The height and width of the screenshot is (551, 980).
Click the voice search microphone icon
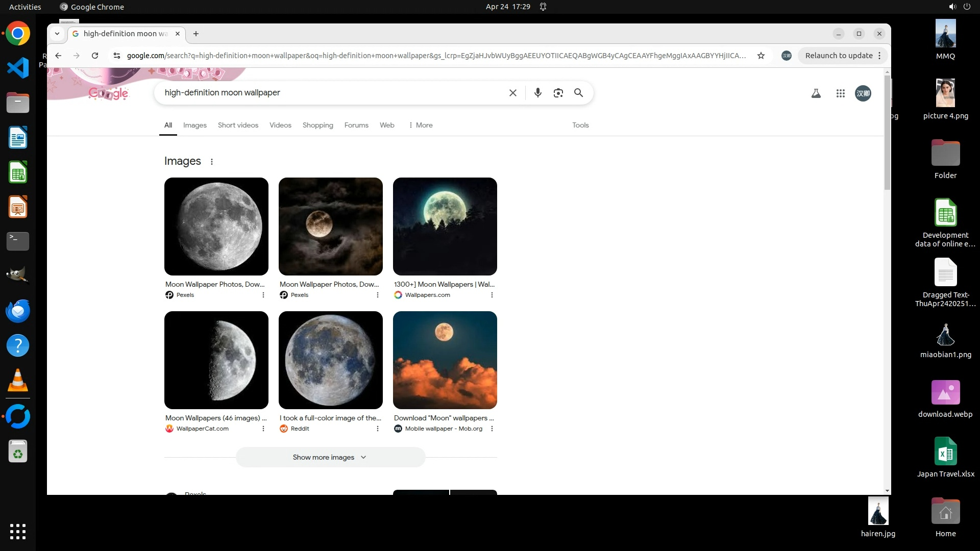(537, 93)
